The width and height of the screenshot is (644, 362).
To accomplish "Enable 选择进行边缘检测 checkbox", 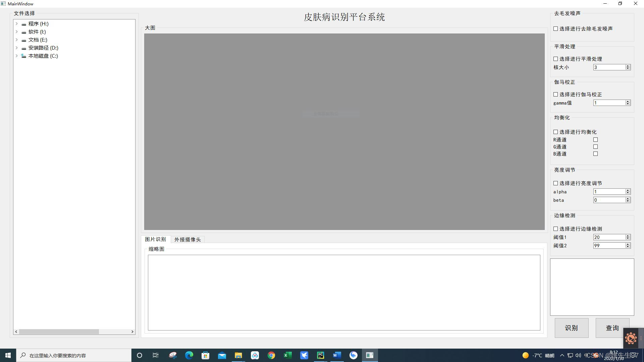I will pyautogui.click(x=555, y=229).
